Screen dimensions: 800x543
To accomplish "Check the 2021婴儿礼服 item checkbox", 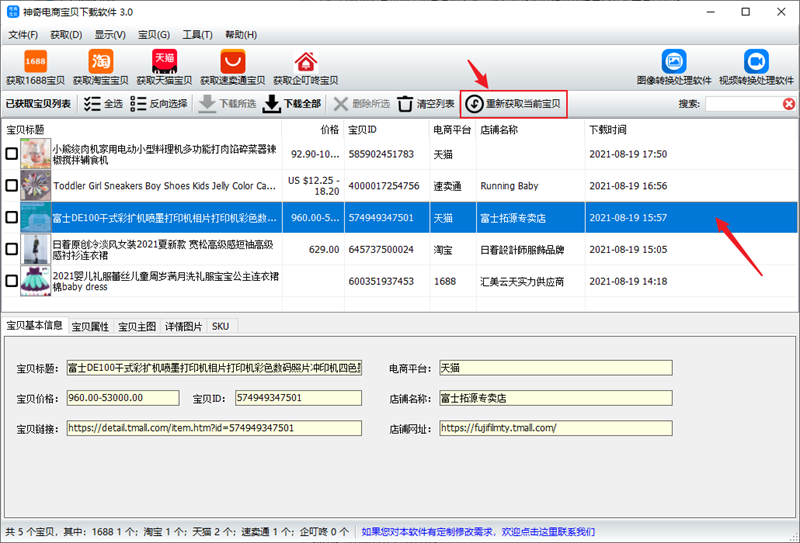I will 11,281.
